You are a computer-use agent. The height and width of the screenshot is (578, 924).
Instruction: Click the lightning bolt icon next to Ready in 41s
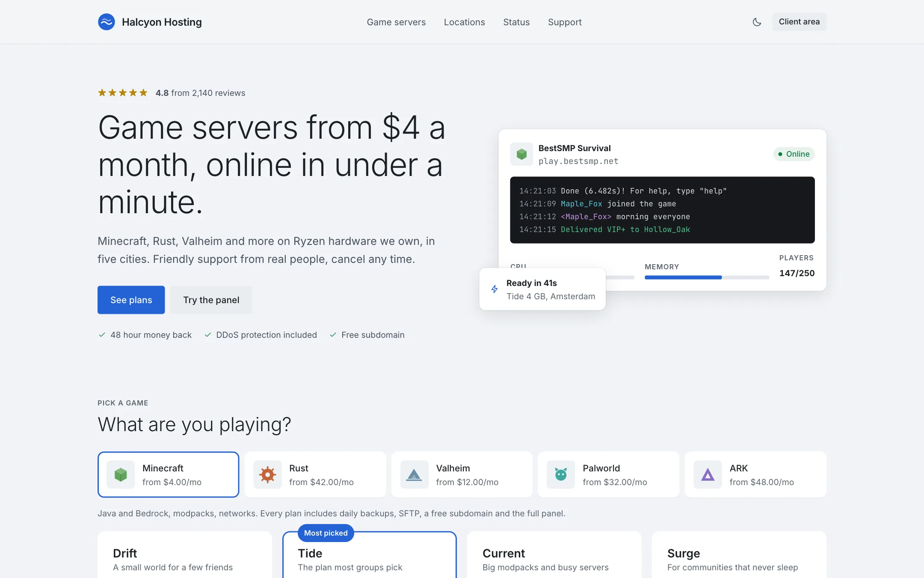pyautogui.click(x=495, y=289)
